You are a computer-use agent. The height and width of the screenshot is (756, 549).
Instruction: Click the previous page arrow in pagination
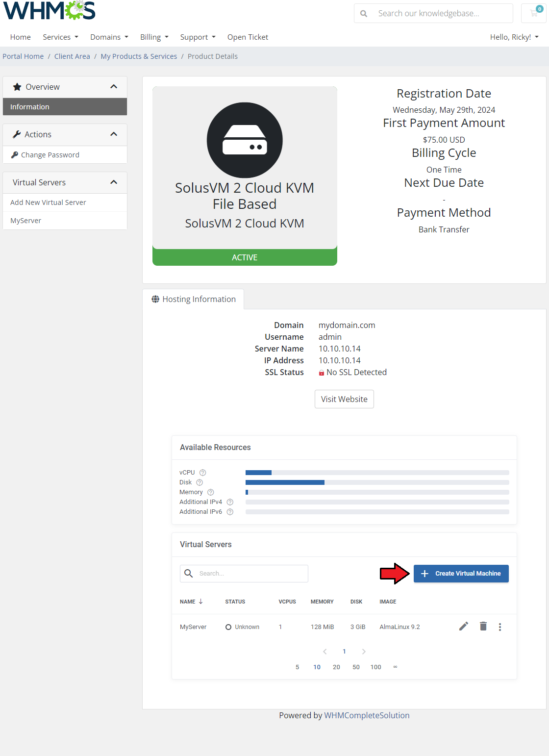pyautogui.click(x=325, y=651)
